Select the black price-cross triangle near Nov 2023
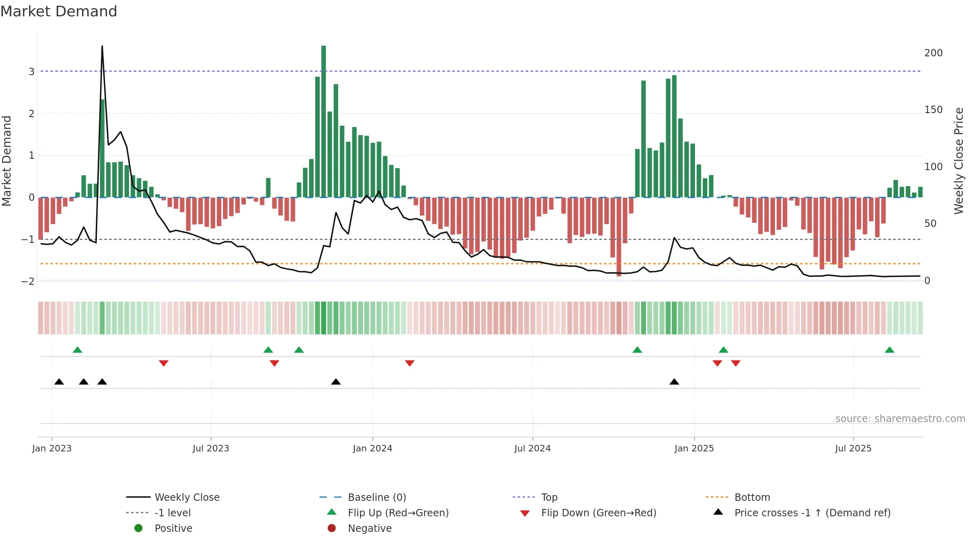980x551 pixels. click(336, 382)
